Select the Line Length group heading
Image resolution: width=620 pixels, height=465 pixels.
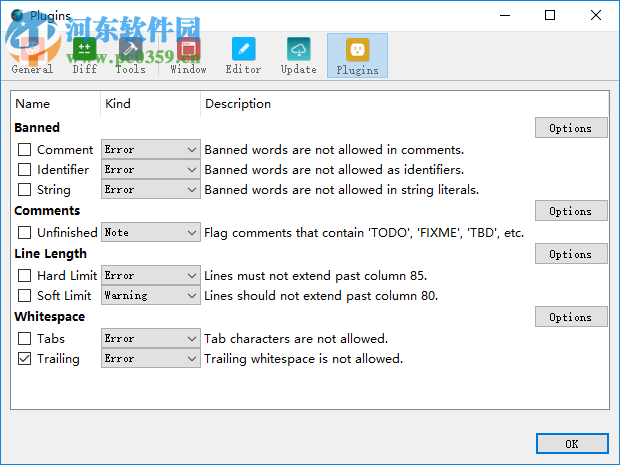coord(51,254)
